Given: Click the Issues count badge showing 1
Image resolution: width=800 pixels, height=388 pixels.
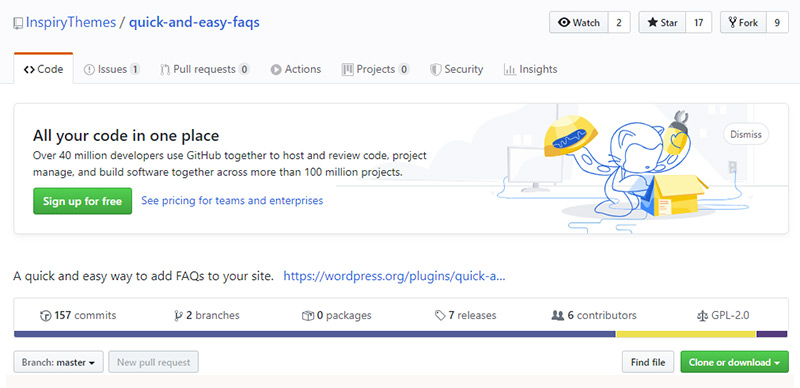Looking at the screenshot, I should click(135, 69).
